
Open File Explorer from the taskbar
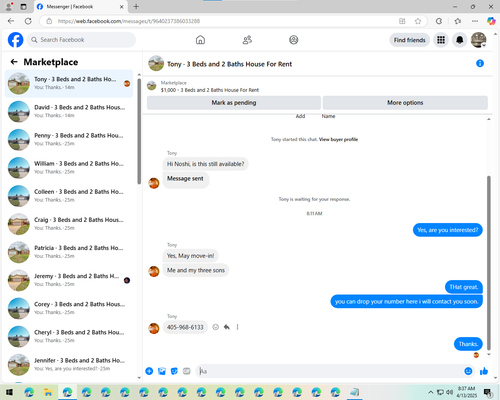(x=48, y=392)
